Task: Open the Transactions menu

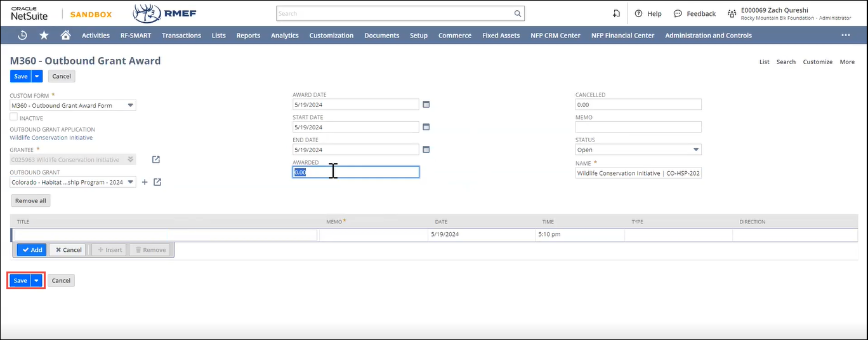Action: pyautogui.click(x=181, y=36)
